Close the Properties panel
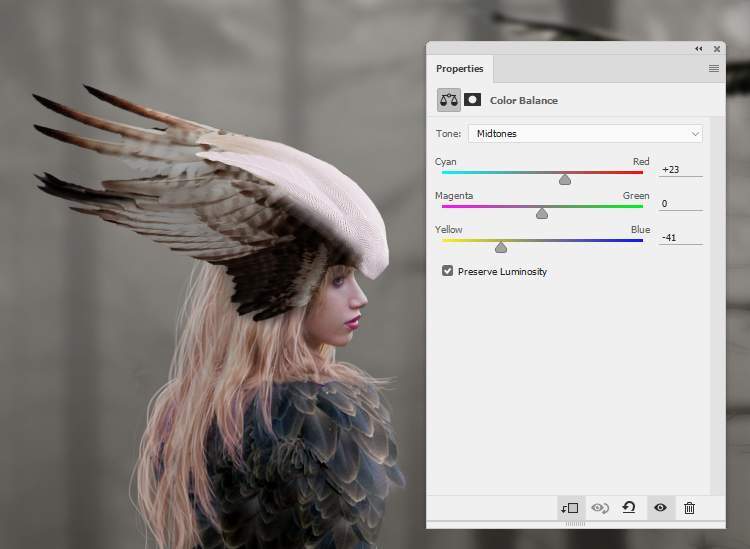Screen dimensions: 750x549 click(717, 49)
